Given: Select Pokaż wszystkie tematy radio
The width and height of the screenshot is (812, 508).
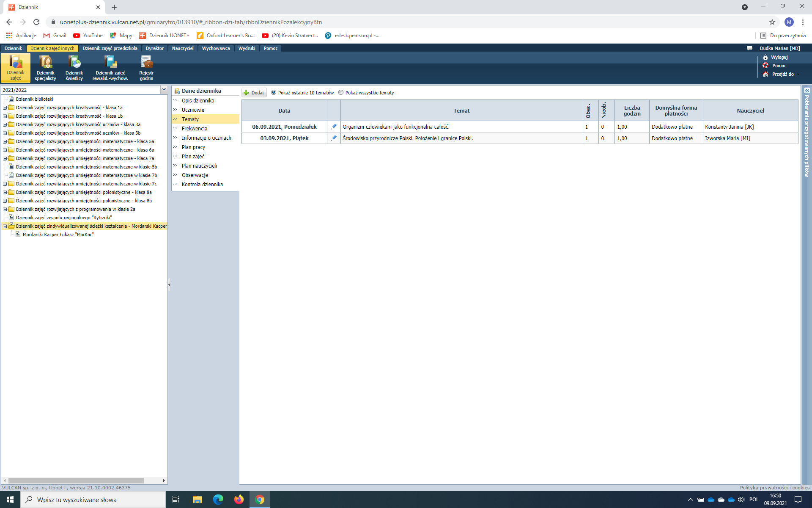Looking at the screenshot, I should [x=341, y=92].
